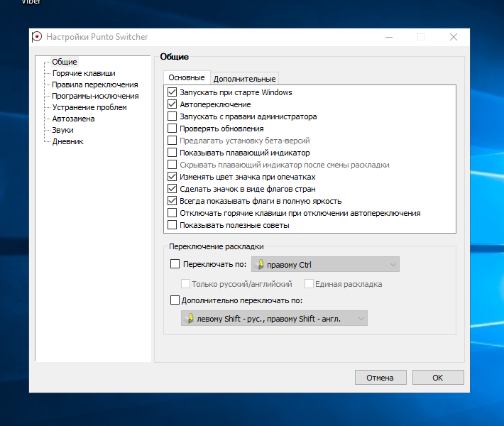Click the Отмена button
The image size is (504, 426).
[x=380, y=378]
